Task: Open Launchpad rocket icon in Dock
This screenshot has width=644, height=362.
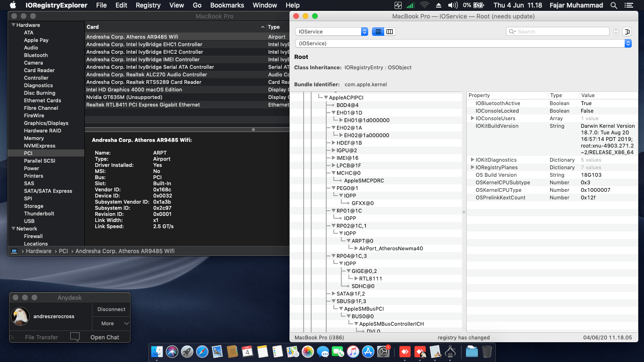Action: point(187,352)
